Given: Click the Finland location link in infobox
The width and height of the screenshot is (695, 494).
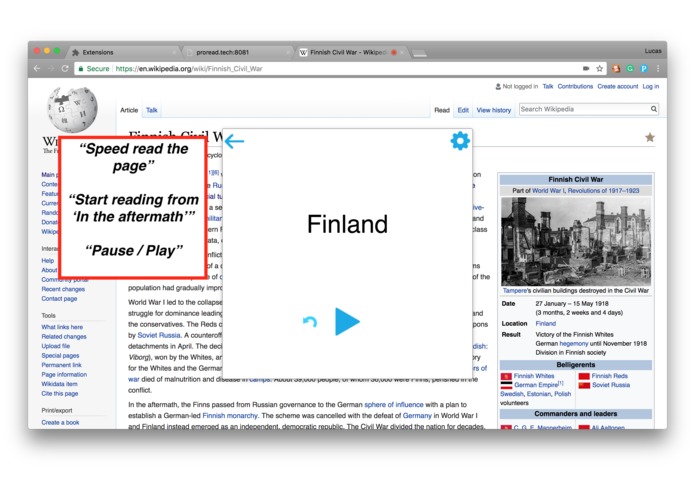Looking at the screenshot, I should [546, 323].
